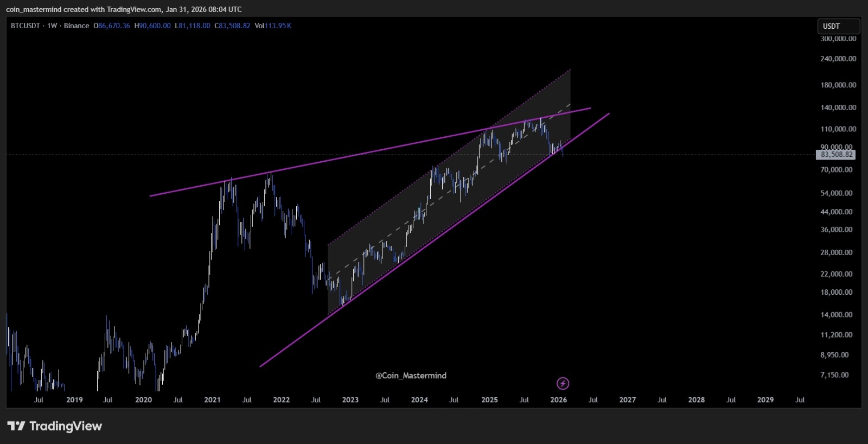Click the 36,000.00 price axis label
This screenshot has width=868, height=444.
pyautogui.click(x=837, y=230)
